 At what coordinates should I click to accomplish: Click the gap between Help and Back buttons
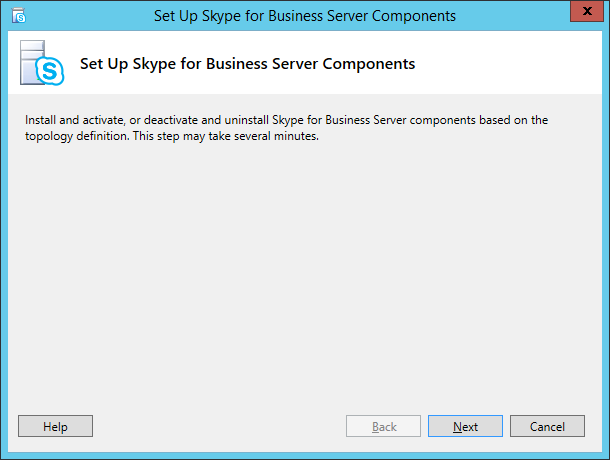click(x=219, y=426)
